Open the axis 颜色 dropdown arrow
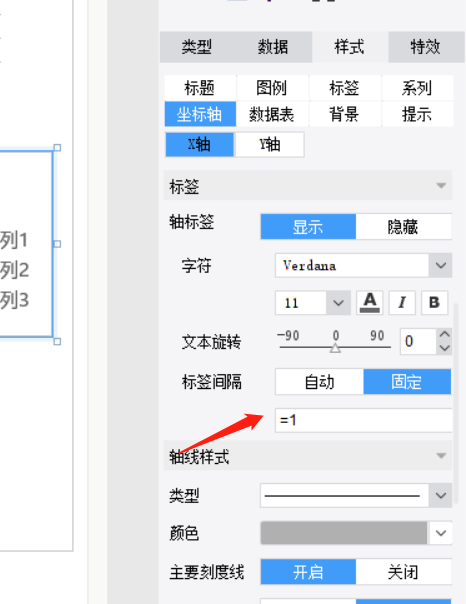 tap(441, 533)
